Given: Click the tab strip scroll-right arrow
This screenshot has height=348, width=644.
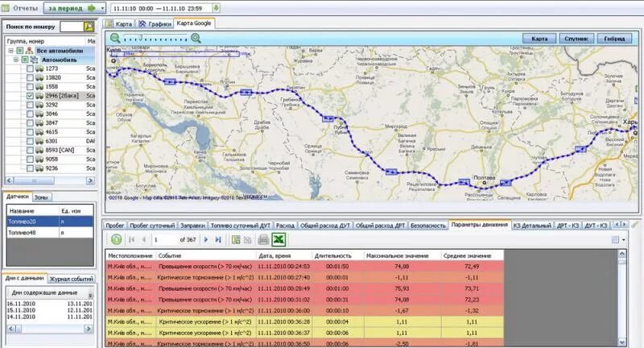Looking at the screenshot, I should tap(624, 224).
